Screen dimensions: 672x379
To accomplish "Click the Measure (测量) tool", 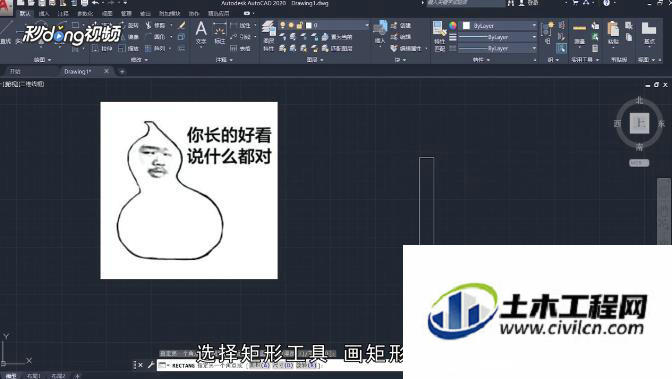I will tap(579, 33).
